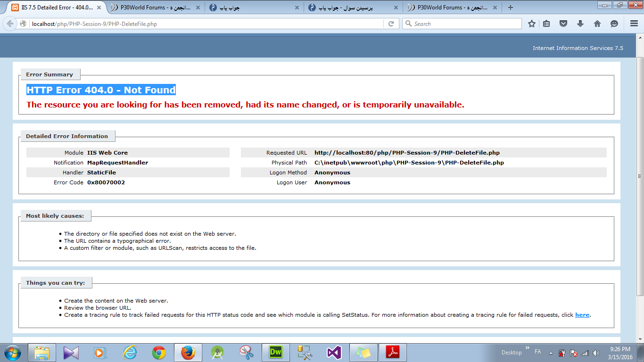Viewport: 644px width, 362px height.
Task: Close the پرسیدن سوال tab
Action: (396, 8)
